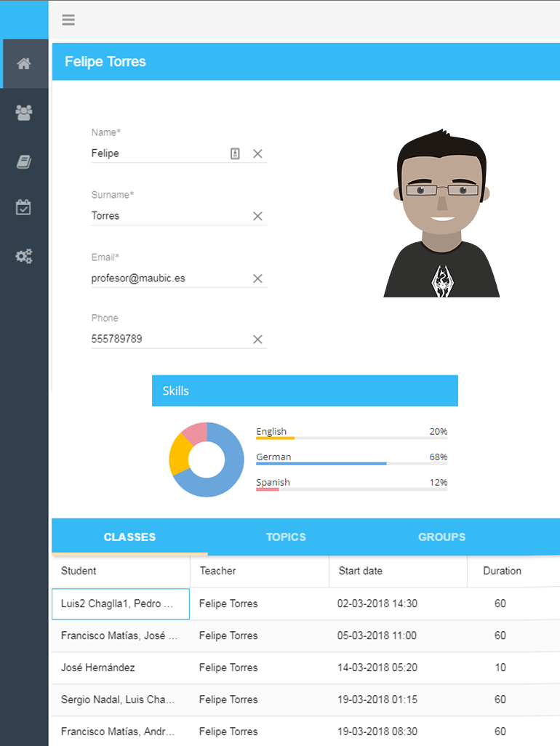Viewport: 560px width, 746px height.
Task: Select student cell 'Luis2 Chaglla1, Pedro ...'
Action: point(121,603)
